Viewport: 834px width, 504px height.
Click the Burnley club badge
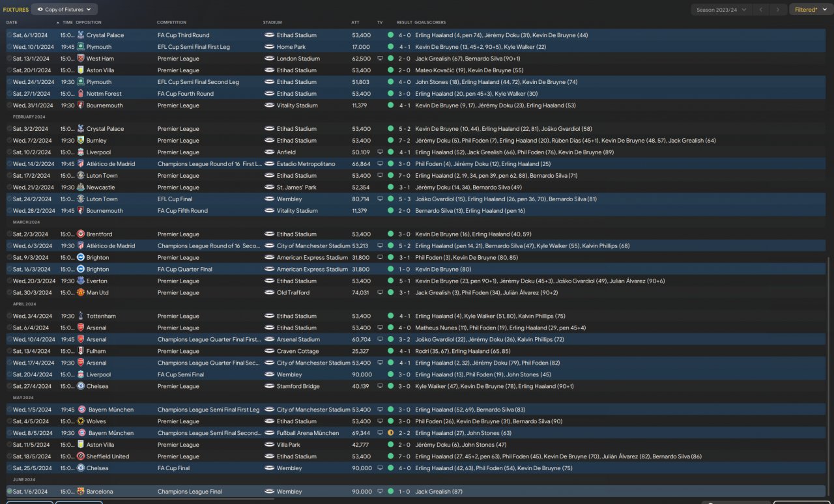click(x=81, y=141)
